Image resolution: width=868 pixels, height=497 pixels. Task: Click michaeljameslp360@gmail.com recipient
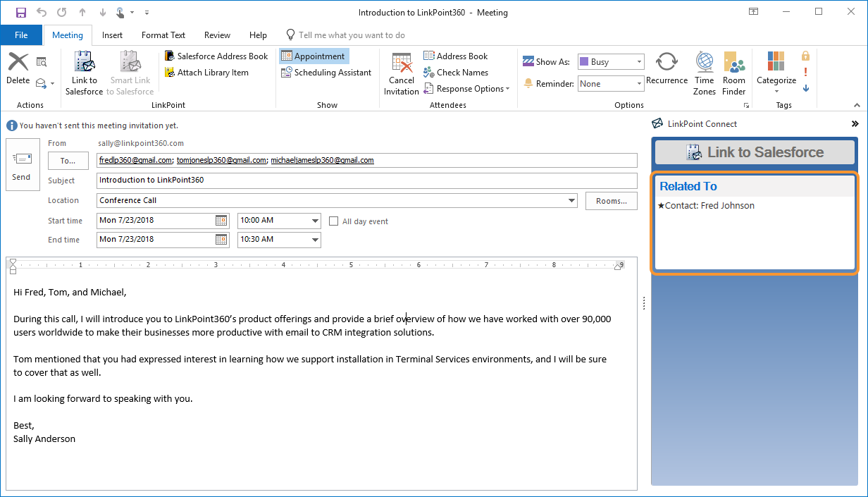pyautogui.click(x=322, y=161)
